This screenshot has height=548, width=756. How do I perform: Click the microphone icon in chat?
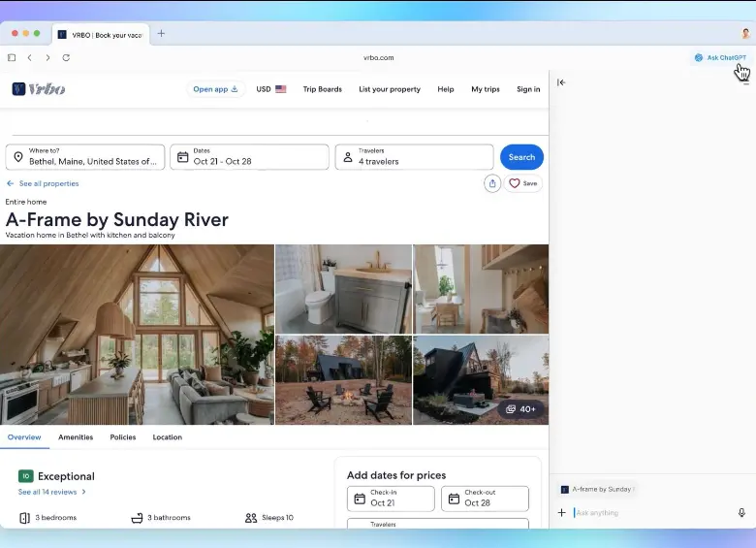click(x=741, y=512)
